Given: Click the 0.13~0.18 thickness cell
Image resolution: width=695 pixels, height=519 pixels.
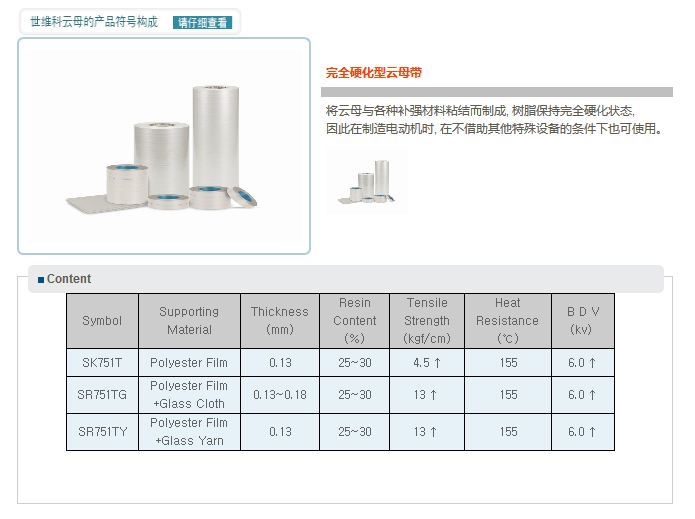Looking at the screenshot, I should 280,395.
